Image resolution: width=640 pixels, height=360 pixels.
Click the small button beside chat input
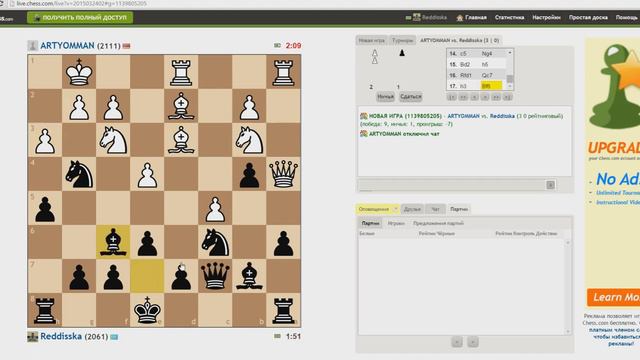pos(550,185)
